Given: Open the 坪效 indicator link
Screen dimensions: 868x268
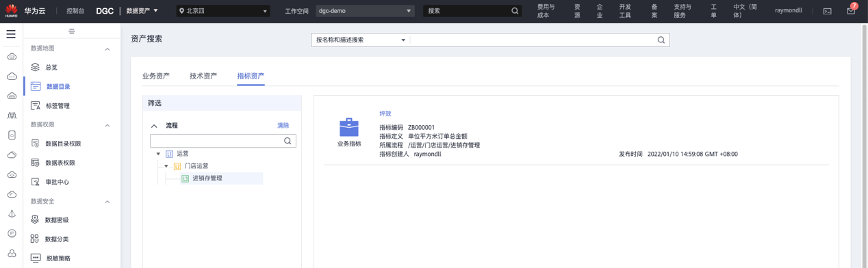Looking at the screenshot, I should pyautogui.click(x=385, y=113).
